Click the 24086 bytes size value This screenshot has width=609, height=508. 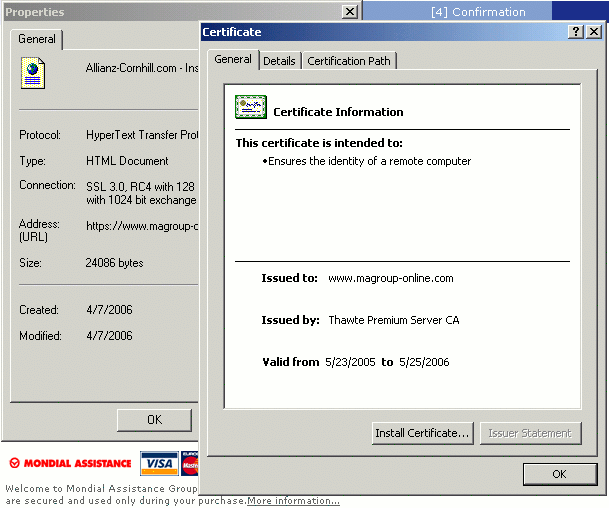pos(114,263)
